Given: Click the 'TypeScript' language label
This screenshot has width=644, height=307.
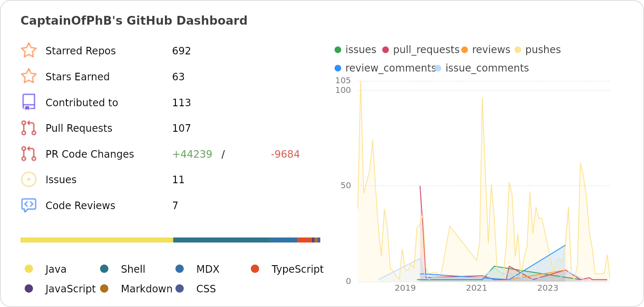Looking at the screenshot, I should point(297,269).
